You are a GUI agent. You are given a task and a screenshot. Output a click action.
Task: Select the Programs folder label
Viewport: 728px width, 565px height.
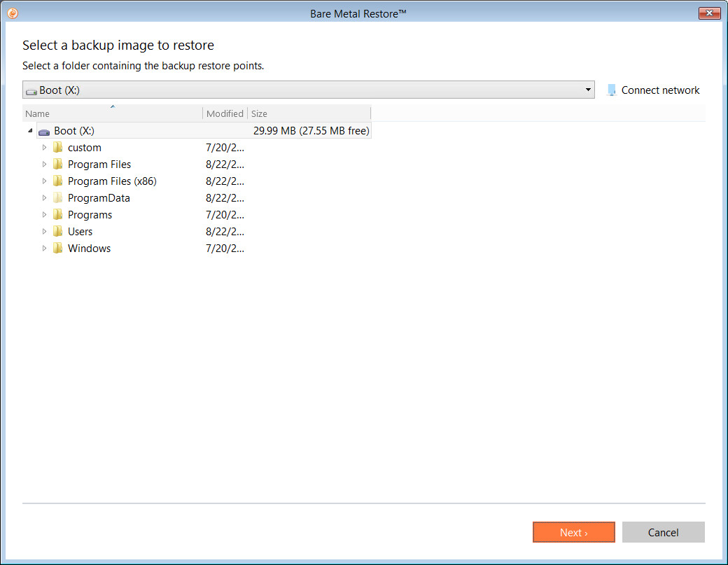pyautogui.click(x=90, y=215)
